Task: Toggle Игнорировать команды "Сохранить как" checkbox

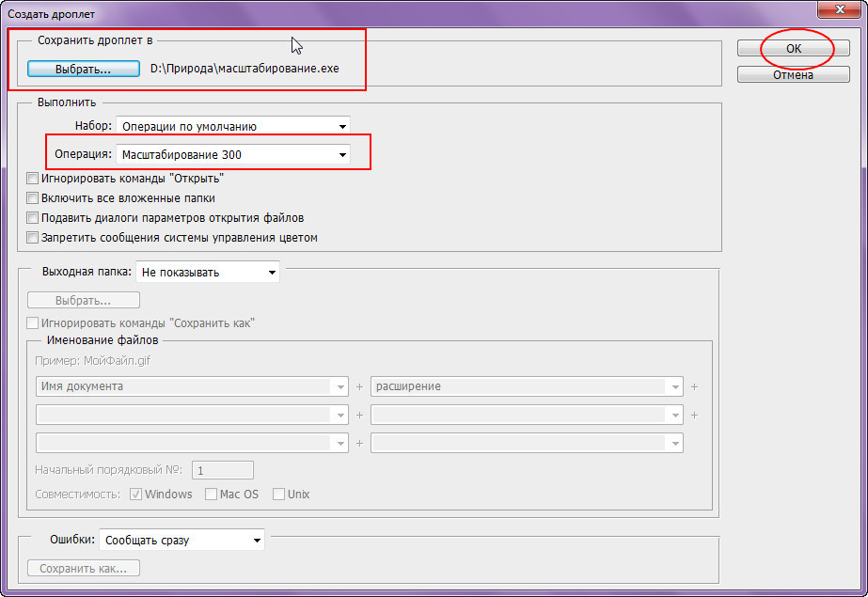Action: tap(33, 323)
